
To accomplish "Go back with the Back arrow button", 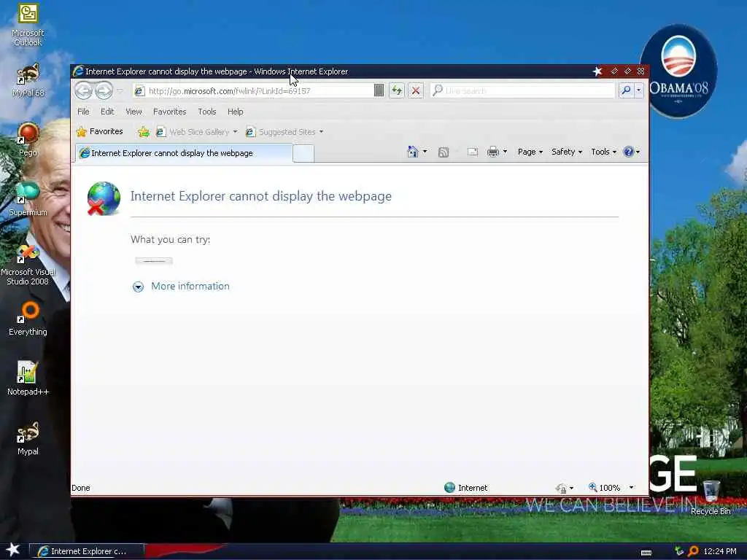I will pos(83,90).
